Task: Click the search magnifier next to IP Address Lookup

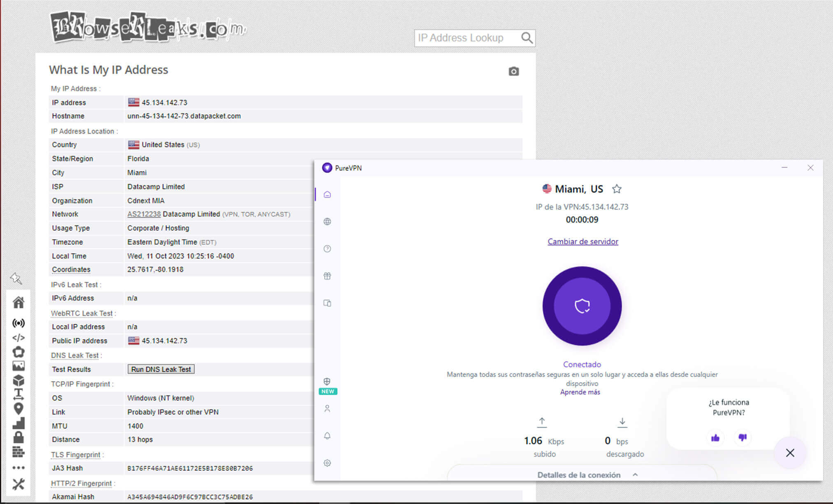Action: coord(527,38)
